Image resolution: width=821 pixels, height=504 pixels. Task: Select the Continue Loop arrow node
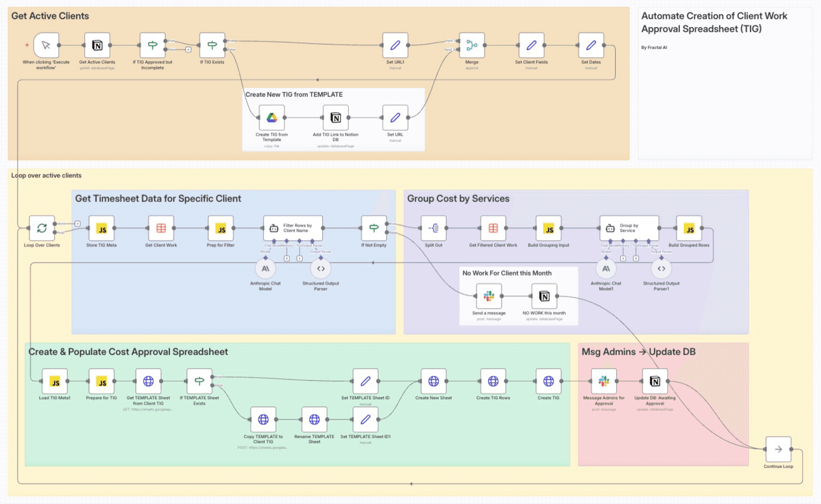[778, 449]
